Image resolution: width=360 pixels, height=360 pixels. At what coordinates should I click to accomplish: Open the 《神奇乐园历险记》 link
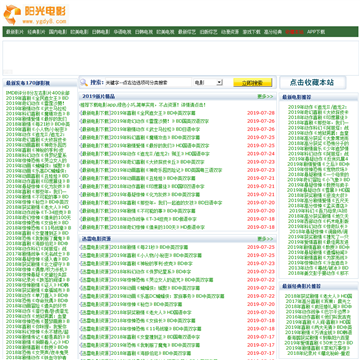(x=166, y=170)
